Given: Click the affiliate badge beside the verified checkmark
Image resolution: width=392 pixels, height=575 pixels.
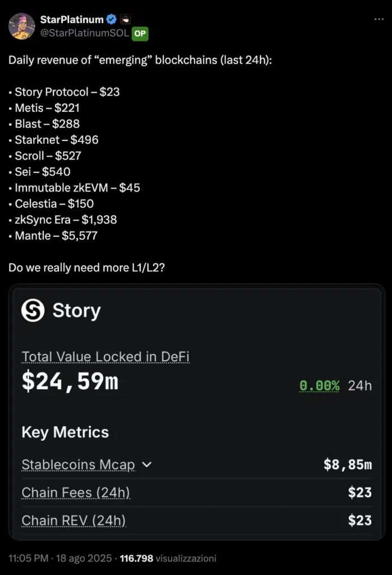Looking at the screenshot, I should tap(126, 20).
